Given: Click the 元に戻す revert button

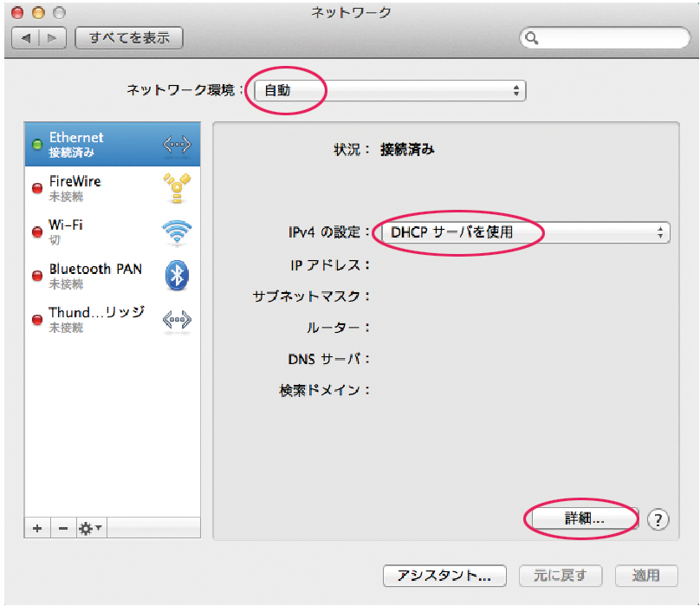Looking at the screenshot, I should (x=561, y=576).
